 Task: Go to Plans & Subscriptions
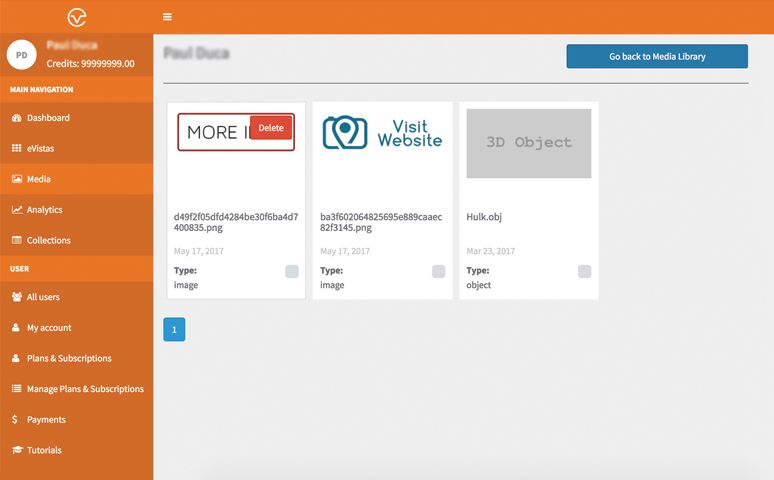click(69, 358)
